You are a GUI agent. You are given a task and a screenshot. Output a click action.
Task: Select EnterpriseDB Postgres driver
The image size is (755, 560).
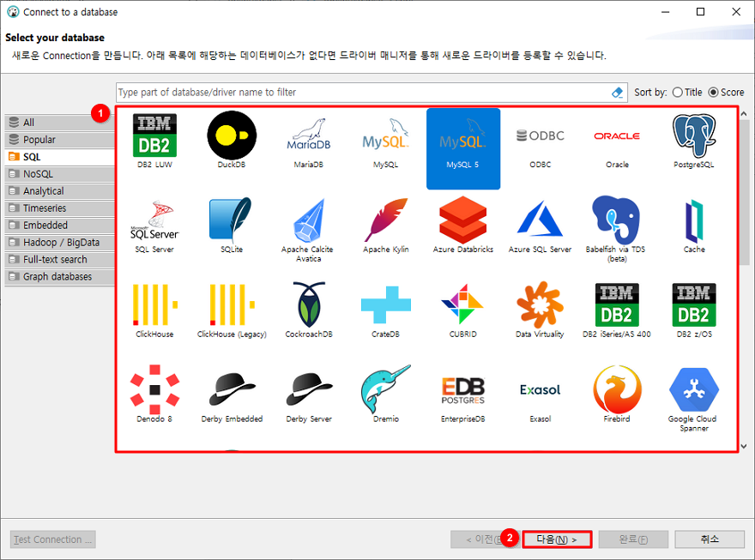tap(462, 400)
